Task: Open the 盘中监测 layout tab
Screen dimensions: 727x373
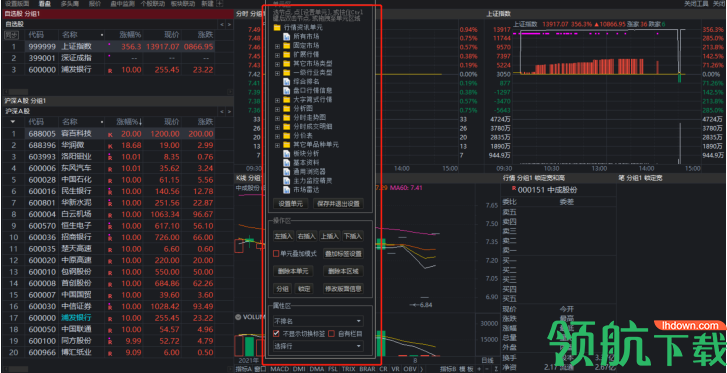Action: [x=123, y=3]
